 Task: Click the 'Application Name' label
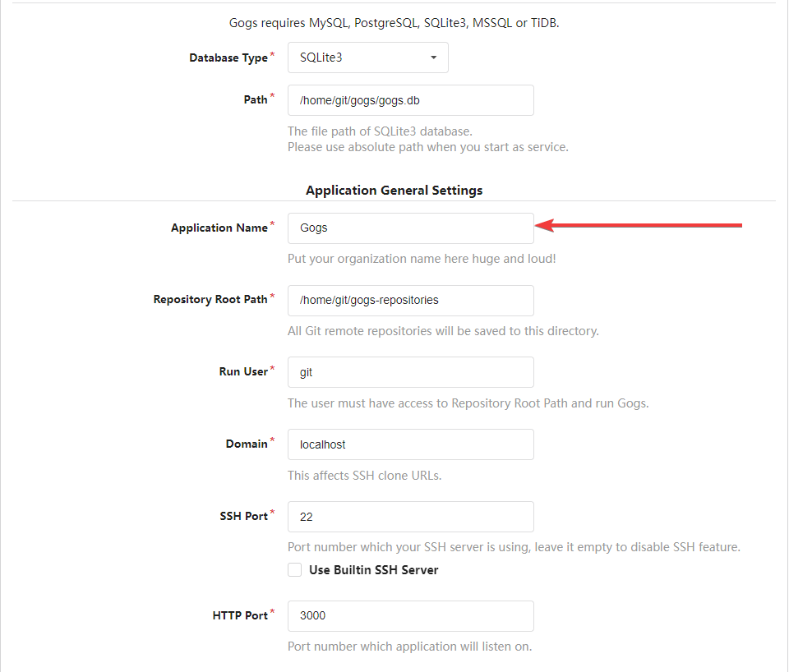219,228
